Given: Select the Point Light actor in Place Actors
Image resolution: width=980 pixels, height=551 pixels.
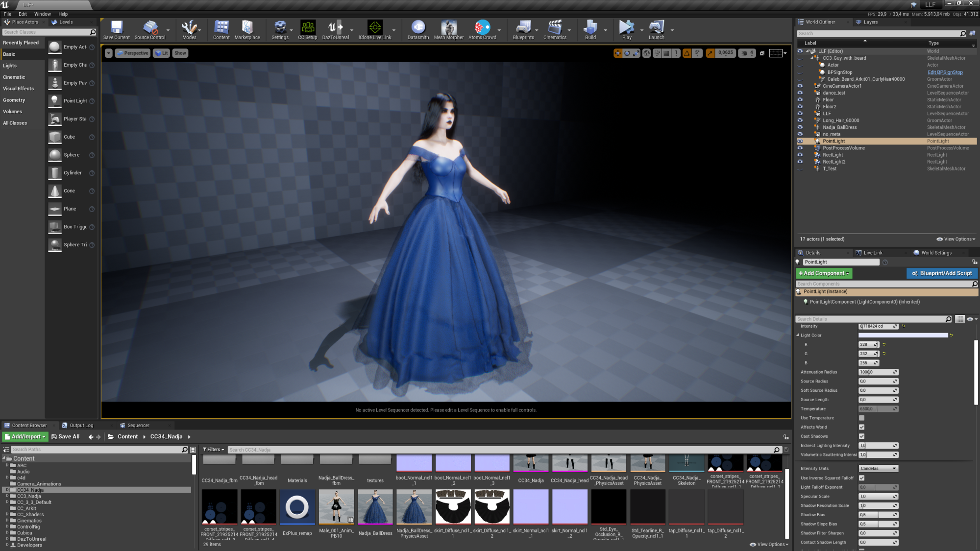Looking at the screenshot, I should click(72, 101).
